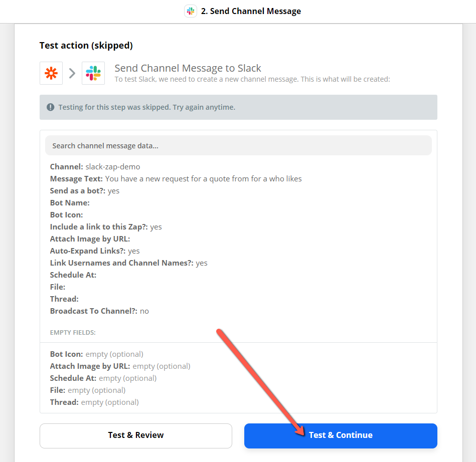Click the 'To test Slack, we need to create' description
This screenshot has width=476, height=462.
(x=252, y=79)
